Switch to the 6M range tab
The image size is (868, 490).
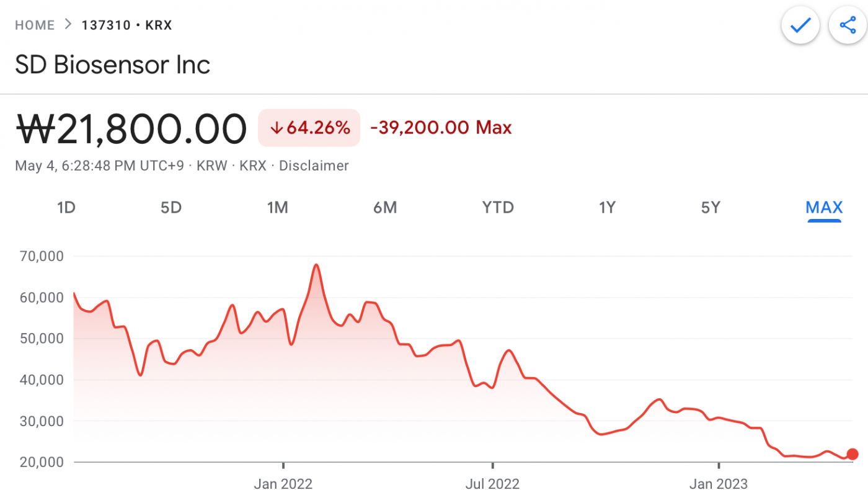385,207
